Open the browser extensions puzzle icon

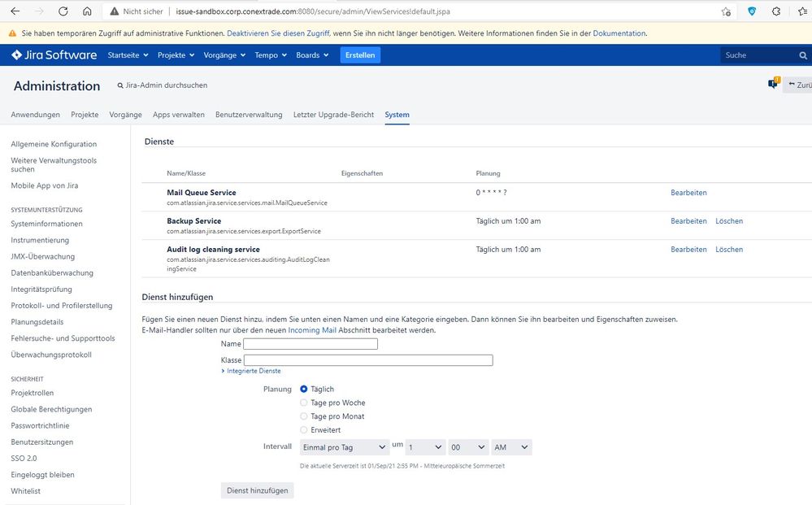pyautogui.click(x=775, y=11)
